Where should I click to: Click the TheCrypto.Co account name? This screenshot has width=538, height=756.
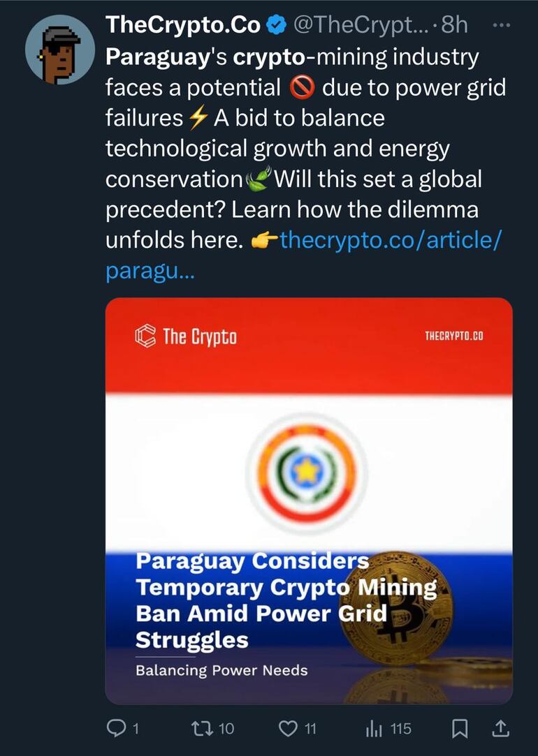point(183,26)
